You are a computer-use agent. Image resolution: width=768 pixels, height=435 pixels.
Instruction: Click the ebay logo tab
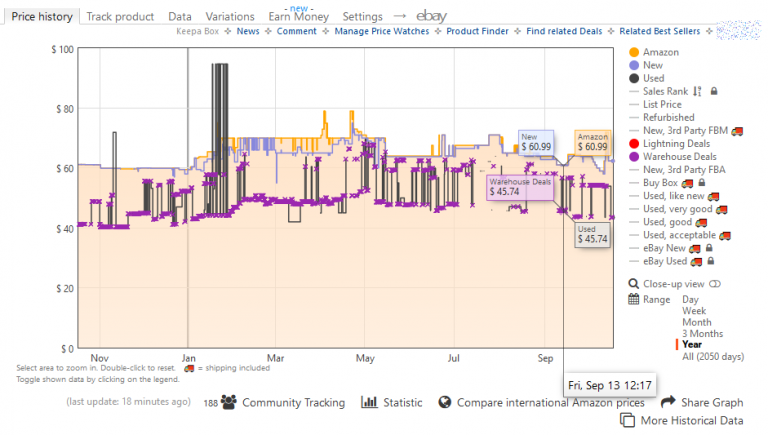point(432,16)
